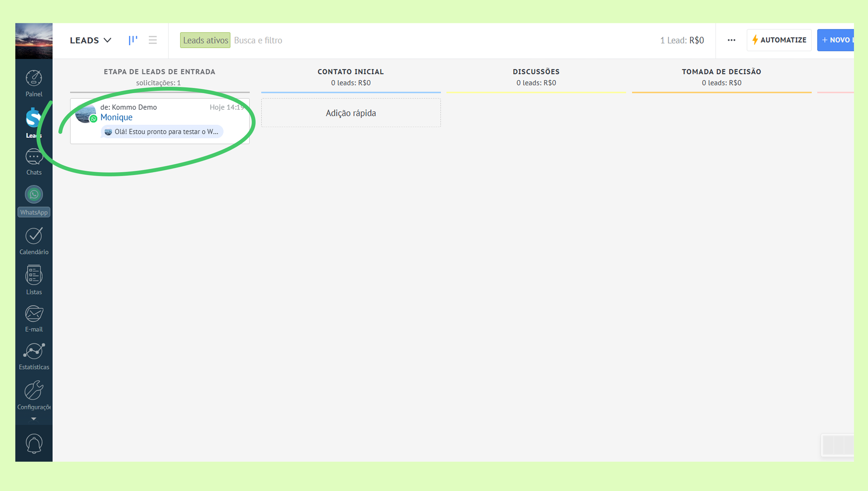Expand more sidebar items arrow

click(x=34, y=419)
